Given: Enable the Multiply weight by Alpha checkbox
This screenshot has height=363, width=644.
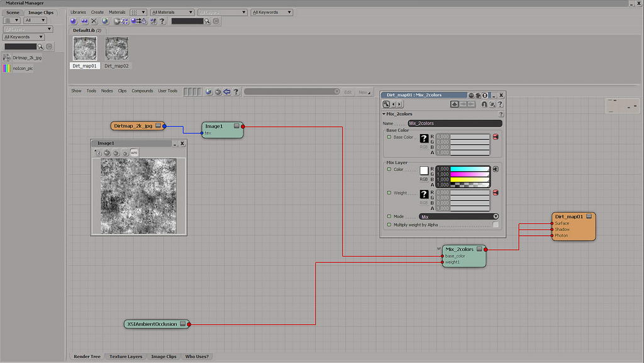Looking at the screenshot, I should [496, 225].
